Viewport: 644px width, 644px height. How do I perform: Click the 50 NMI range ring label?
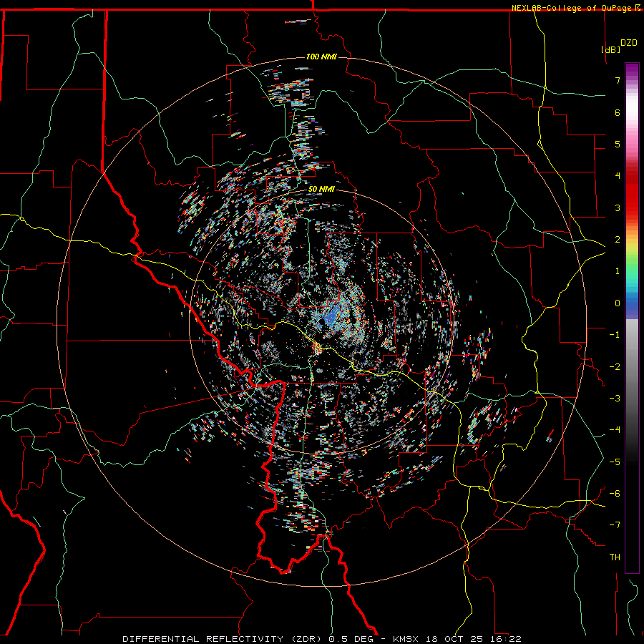[x=321, y=189]
